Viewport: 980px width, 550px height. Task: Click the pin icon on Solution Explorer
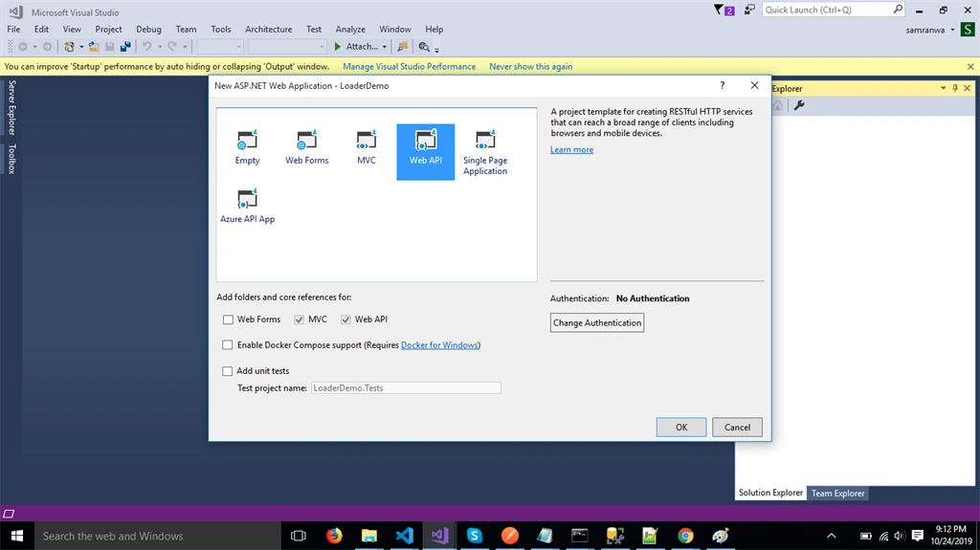click(x=955, y=88)
